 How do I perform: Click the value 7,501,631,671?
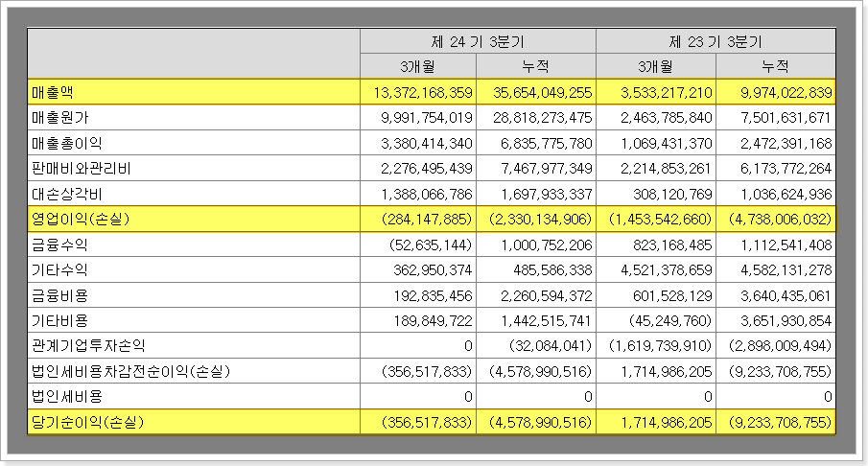point(786,118)
